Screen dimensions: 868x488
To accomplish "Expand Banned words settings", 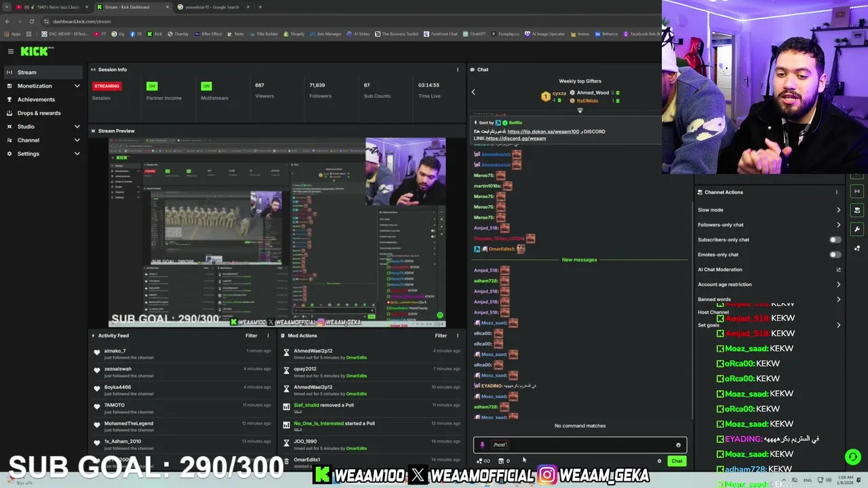I will tap(769, 300).
